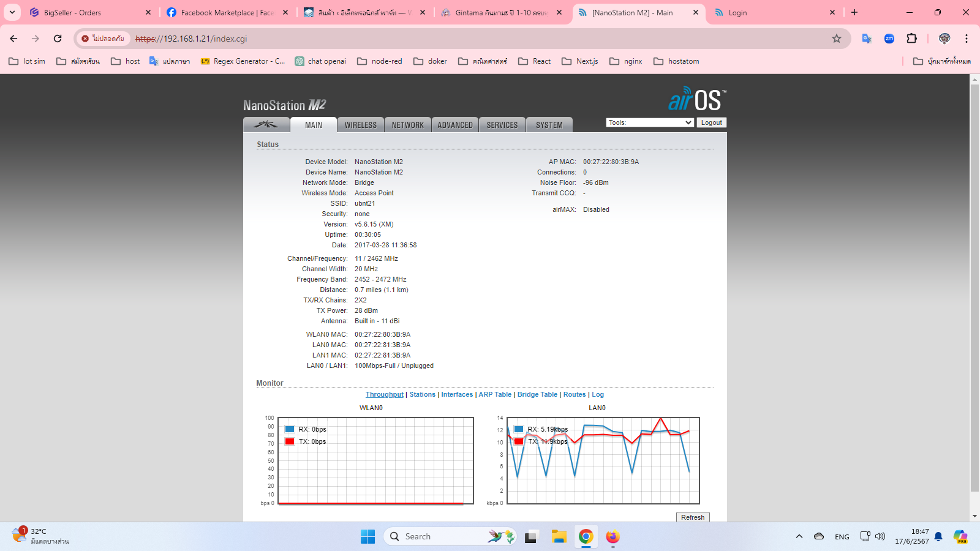
Task: Open the Routes link
Action: [x=575, y=395]
